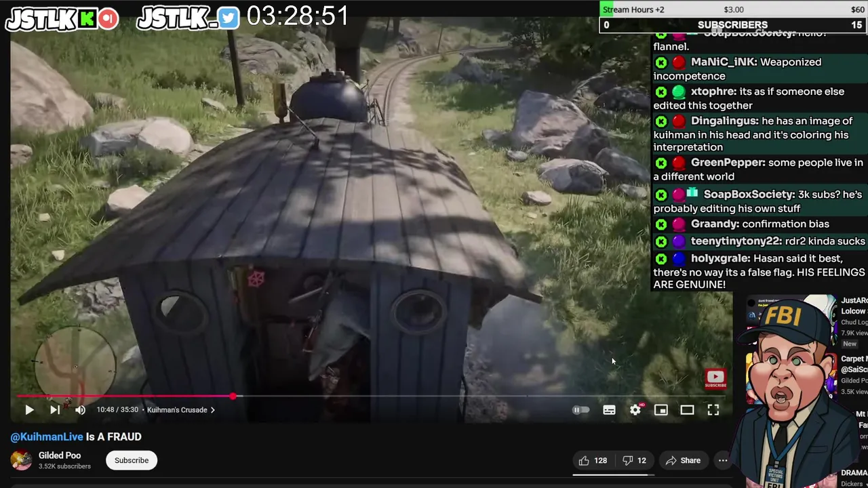The height and width of the screenshot is (488, 868).
Task: Seek using the red progress bar scrubber
Action: [233, 396]
